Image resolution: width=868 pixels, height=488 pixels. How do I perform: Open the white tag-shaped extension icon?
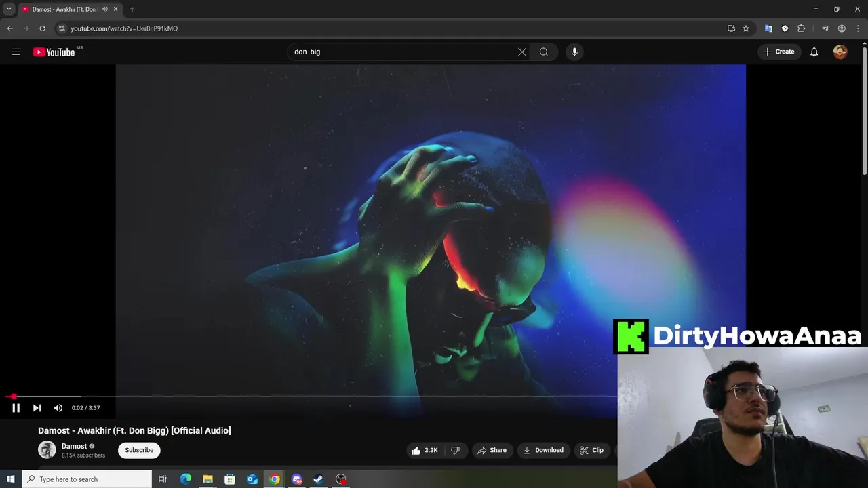click(x=785, y=28)
